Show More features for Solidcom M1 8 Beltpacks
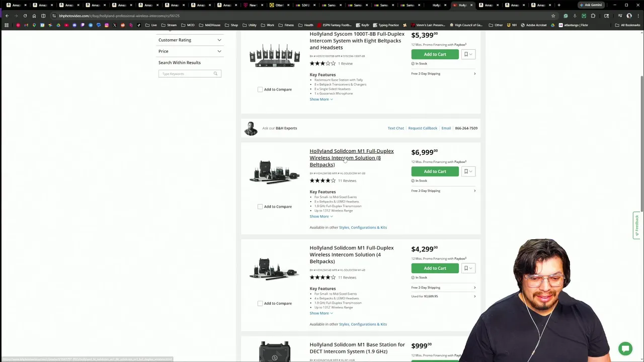 [321, 216]
